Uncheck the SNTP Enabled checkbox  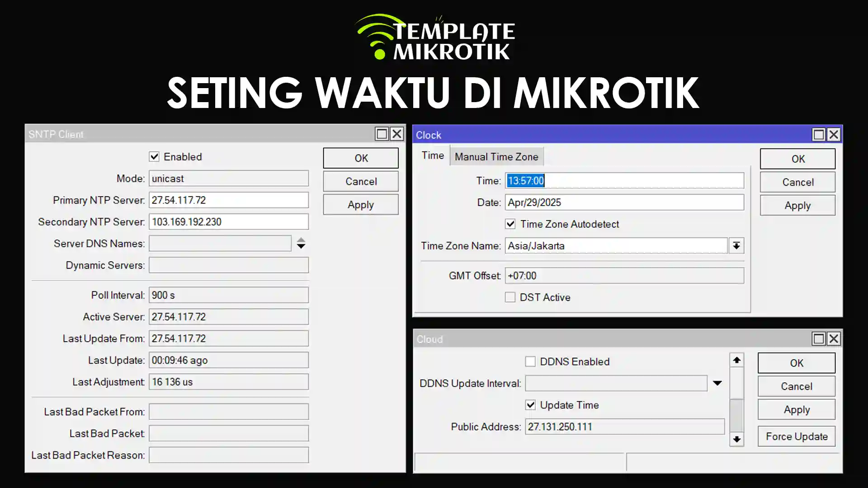tap(154, 157)
